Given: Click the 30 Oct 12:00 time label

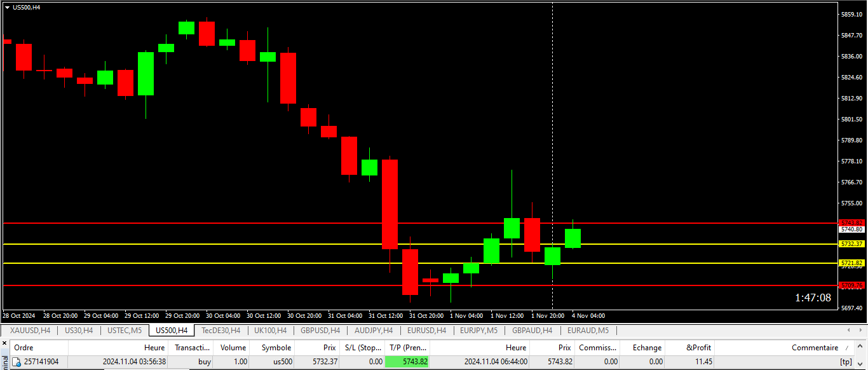Looking at the screenshot, I should click(x=265, y=316).
